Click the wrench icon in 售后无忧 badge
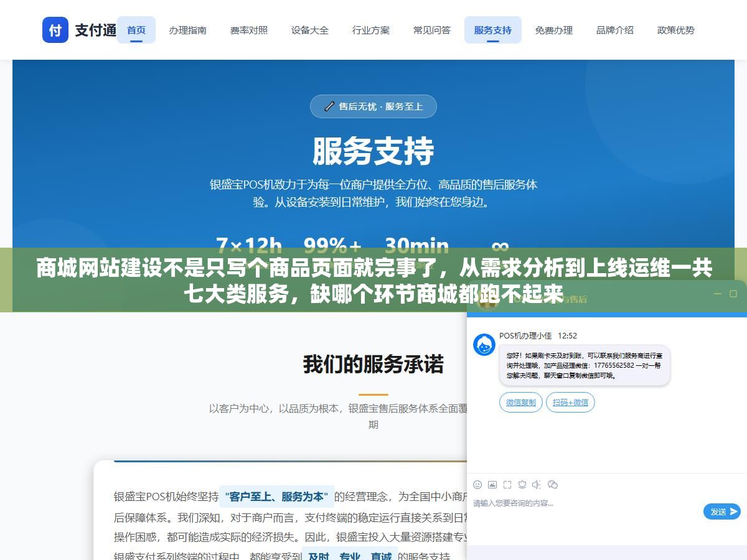747x560 pixels. pyautogui.click(x=329, y=106)
